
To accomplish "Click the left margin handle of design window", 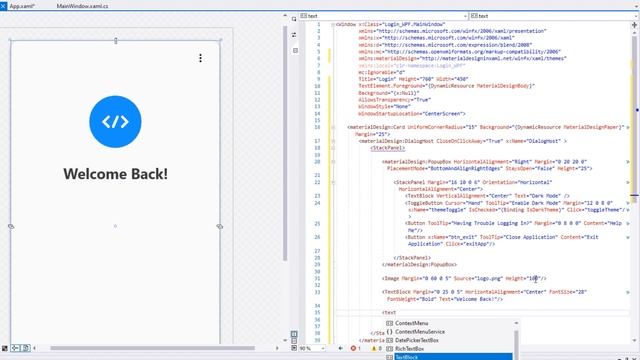I will tap(11, 226).
